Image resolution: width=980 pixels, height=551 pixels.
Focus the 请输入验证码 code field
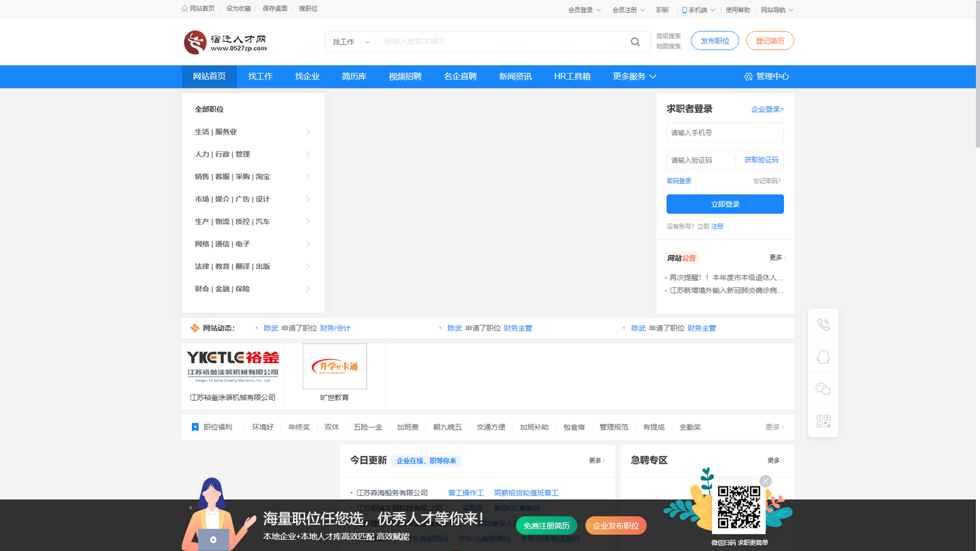pyautogui.click(x=700, y=161)
